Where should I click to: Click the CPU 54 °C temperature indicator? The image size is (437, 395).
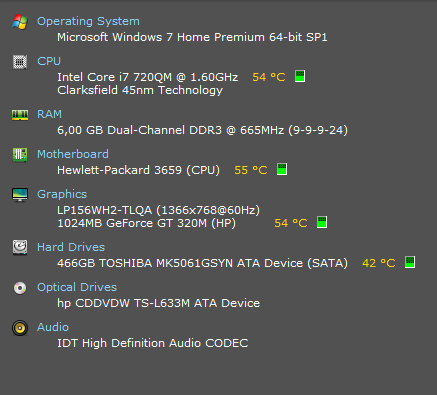pos(269,77)
